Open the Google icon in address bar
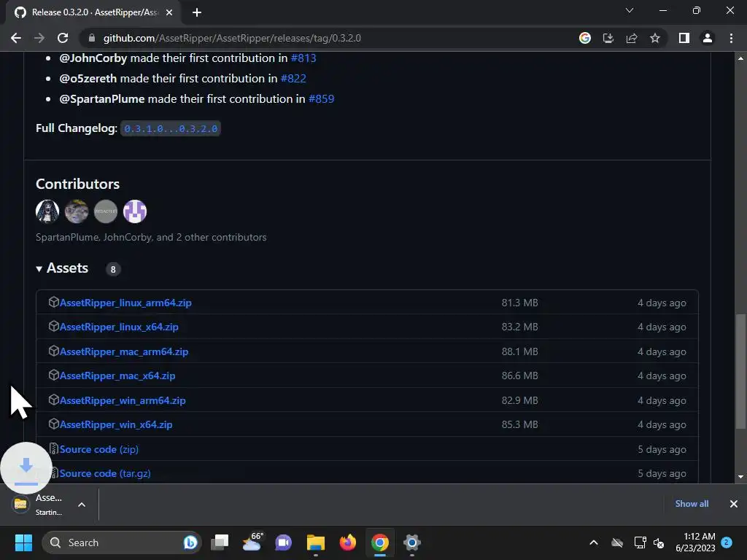The width and height of the screenshot is (747, 560). (584, 38)
